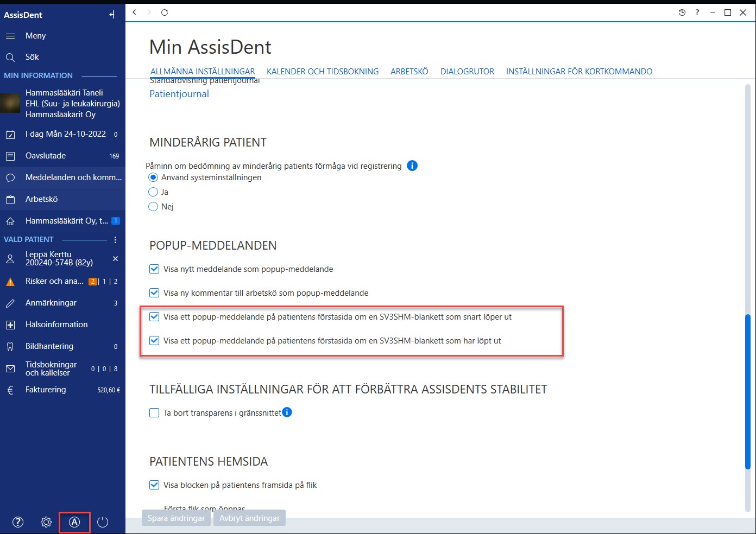Viewport: 756px width, 534px height.
Task: Click the Patientjournal link
Action: (179, 94)
